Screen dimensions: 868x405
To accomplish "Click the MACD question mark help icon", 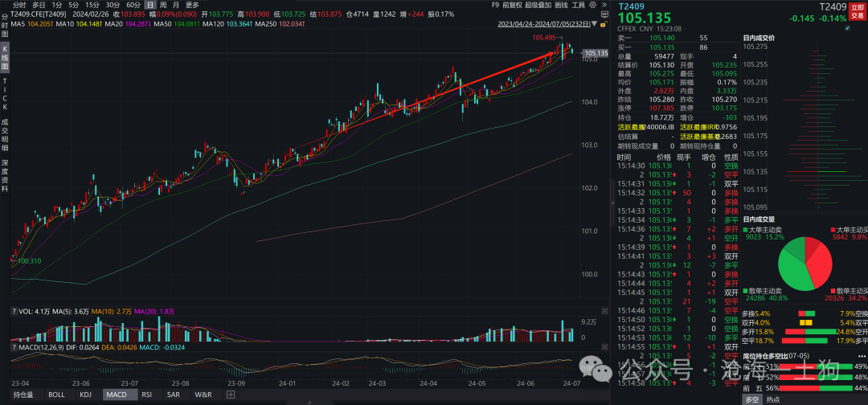I will click(x=14, y=347).
